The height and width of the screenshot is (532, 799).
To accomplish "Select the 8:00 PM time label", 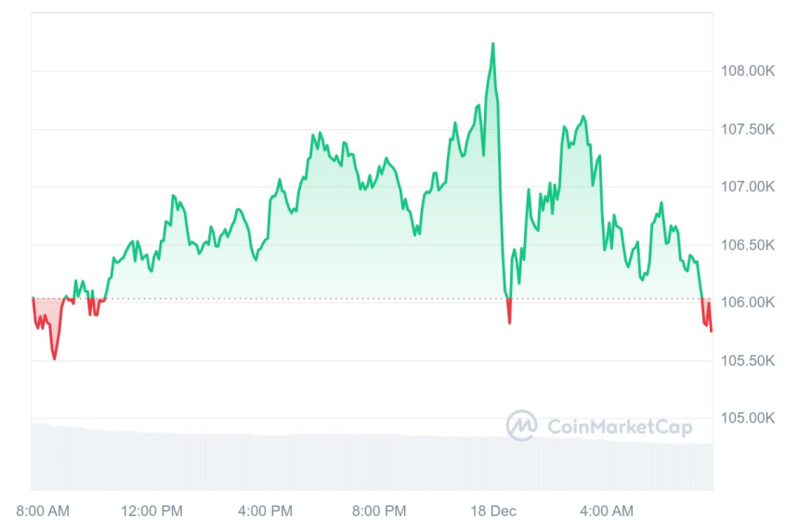I will (x=380, y=511).
